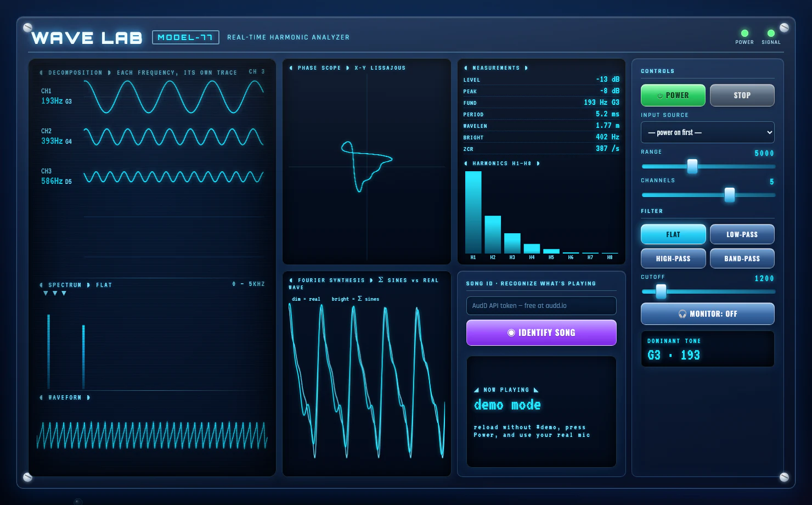
Task: Click the Measurements panel title
Action: pos(496,68)
